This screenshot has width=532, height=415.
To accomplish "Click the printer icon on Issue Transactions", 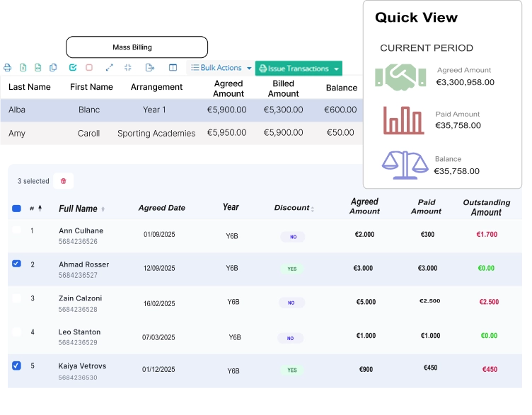I will click(262, 69).
